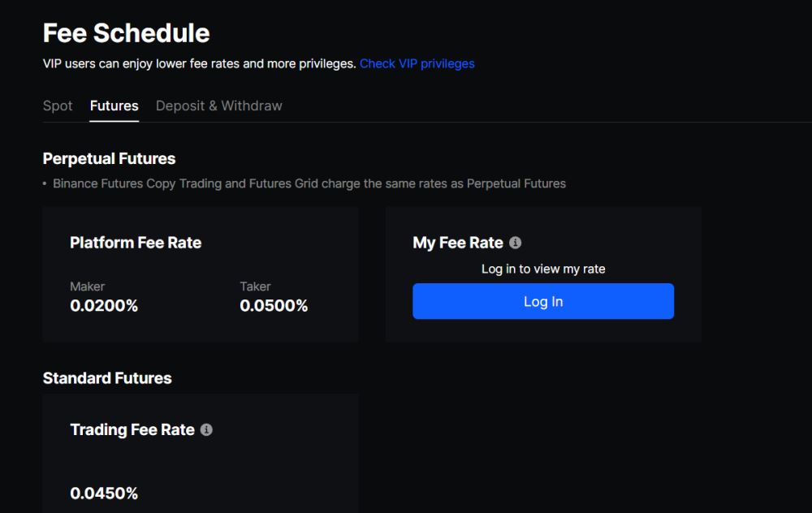The image size is (812, 513).
Task: Click the Fee Schedule page heading
Action: click(x=126, y=33)
